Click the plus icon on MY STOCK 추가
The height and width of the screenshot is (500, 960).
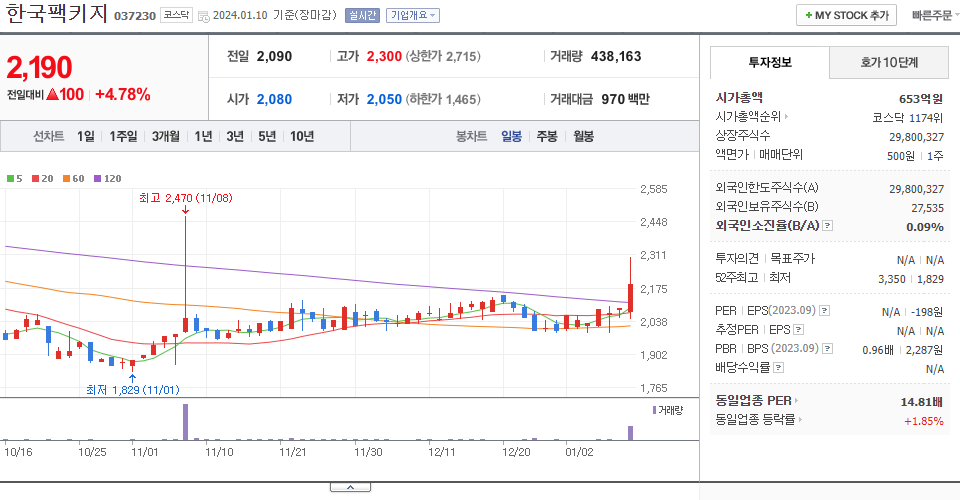point(809,15)
